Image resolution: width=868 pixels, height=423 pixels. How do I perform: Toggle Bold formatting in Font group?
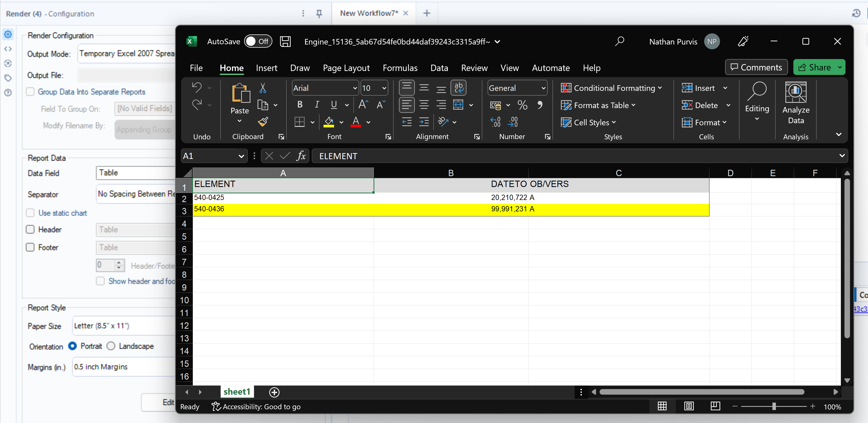300,105
